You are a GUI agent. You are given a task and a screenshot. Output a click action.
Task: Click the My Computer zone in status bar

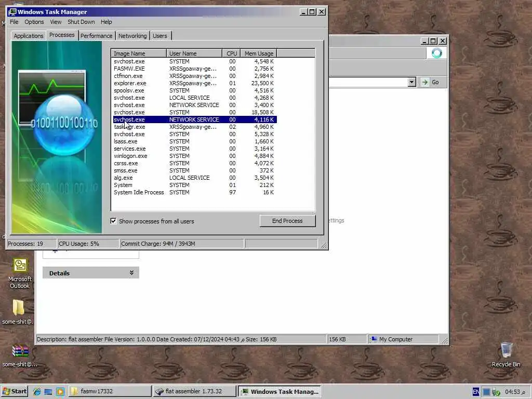[x=403, y=339]
